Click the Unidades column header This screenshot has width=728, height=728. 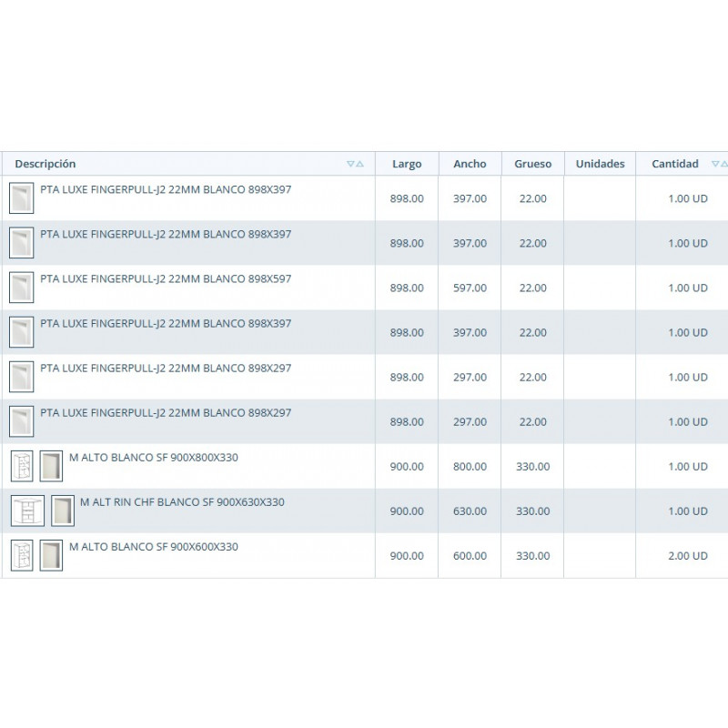coord(600,164)
